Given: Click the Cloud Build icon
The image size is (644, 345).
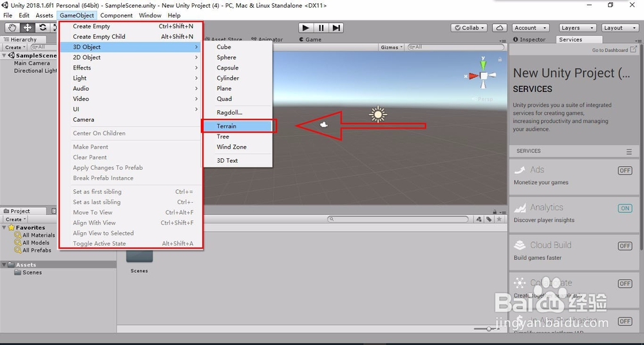Looking at the screenshot, I should click(x=520, y=245).
